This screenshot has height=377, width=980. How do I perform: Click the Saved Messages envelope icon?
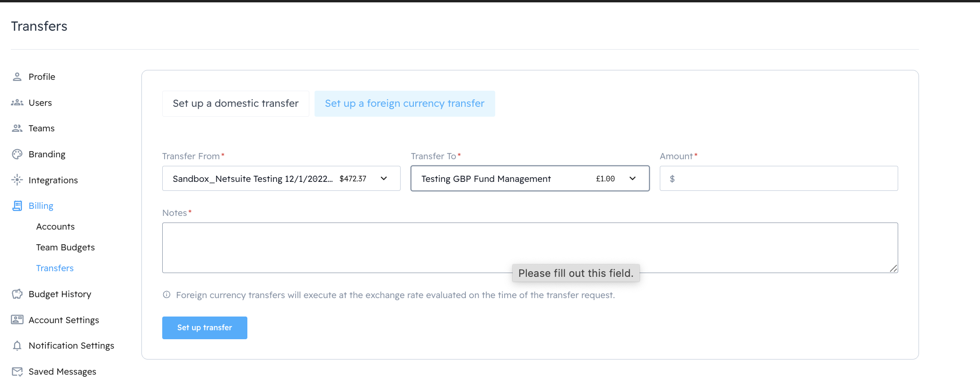click(17, 371)
